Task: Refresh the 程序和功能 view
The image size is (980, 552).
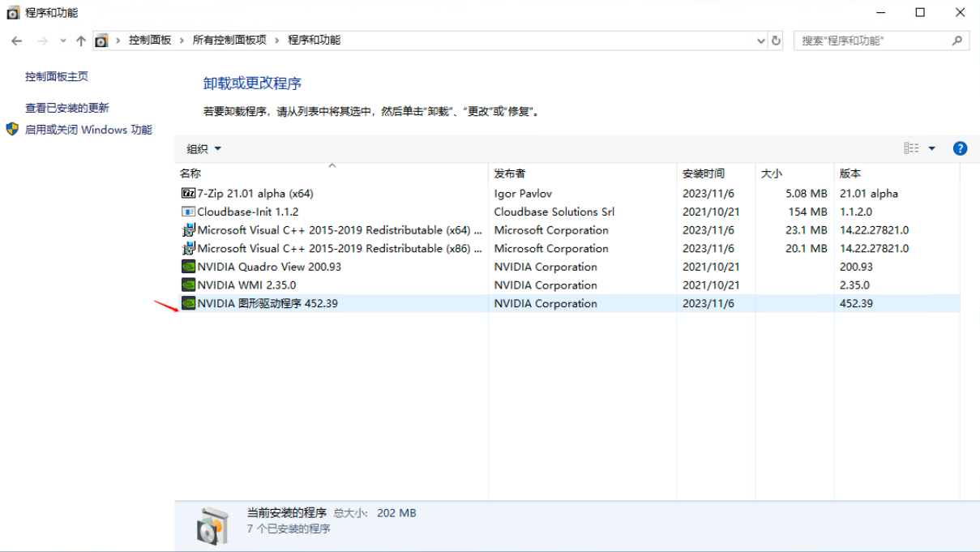Action: pyautogui.click(x=777, y=41)
